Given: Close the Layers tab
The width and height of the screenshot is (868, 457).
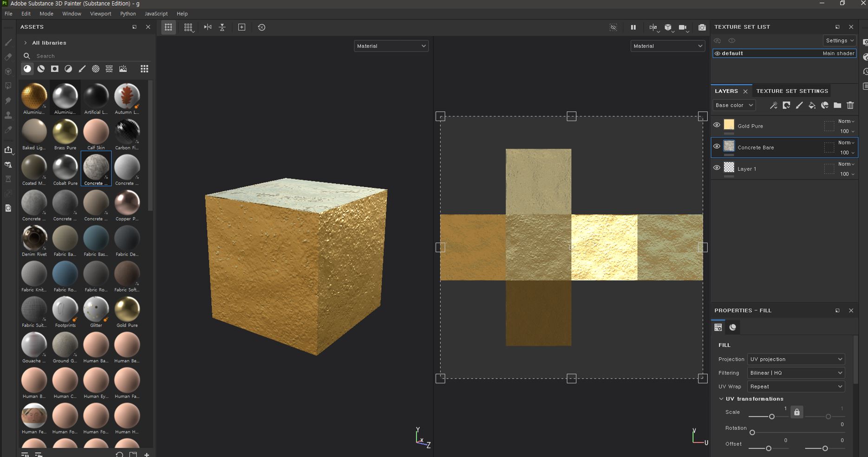Looking at the screenshot, I should pos(745,91).
